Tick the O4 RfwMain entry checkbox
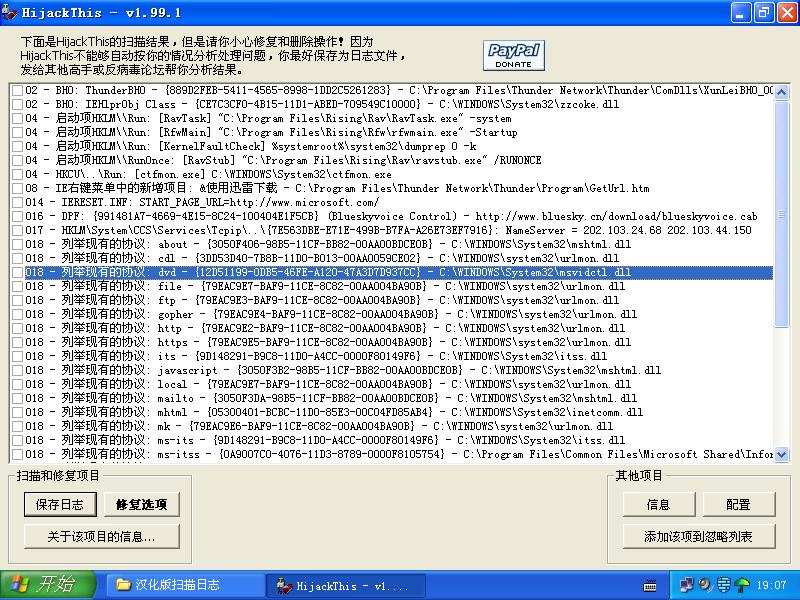 17,133
